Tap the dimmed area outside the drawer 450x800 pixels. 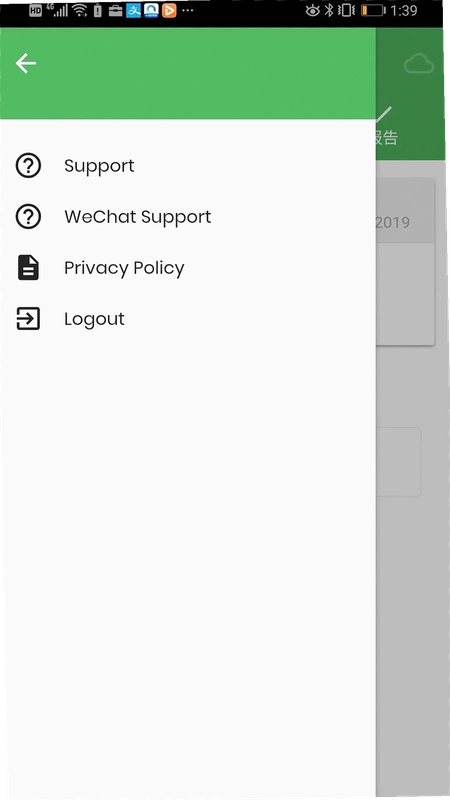(411, 612)
